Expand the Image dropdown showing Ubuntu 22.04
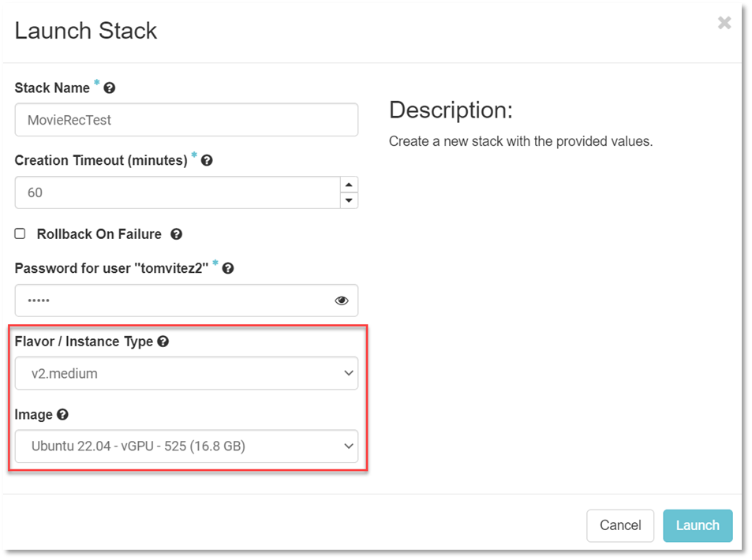Image resolution: width=752 pixels, height=560 pixels. (186, 446)
